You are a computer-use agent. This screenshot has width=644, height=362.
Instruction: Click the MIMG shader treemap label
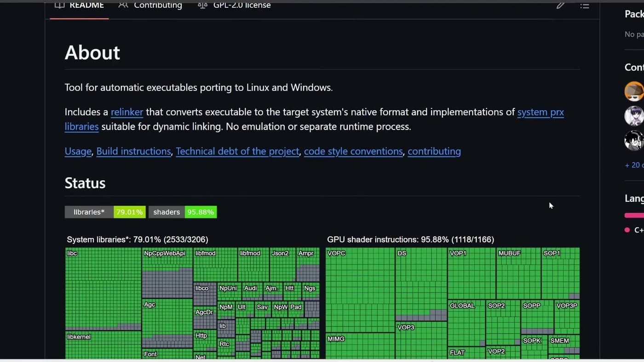point(336,339)
